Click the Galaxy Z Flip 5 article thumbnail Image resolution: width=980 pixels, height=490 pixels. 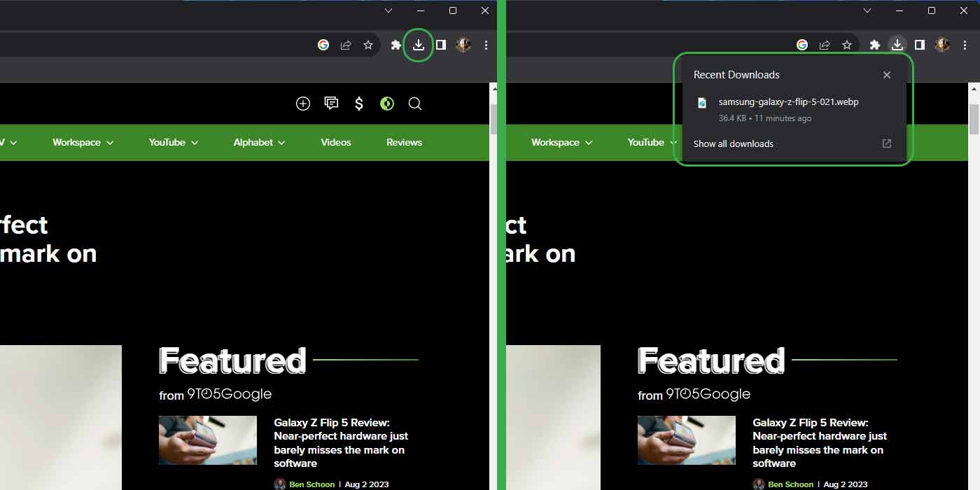tap(207, 440)
